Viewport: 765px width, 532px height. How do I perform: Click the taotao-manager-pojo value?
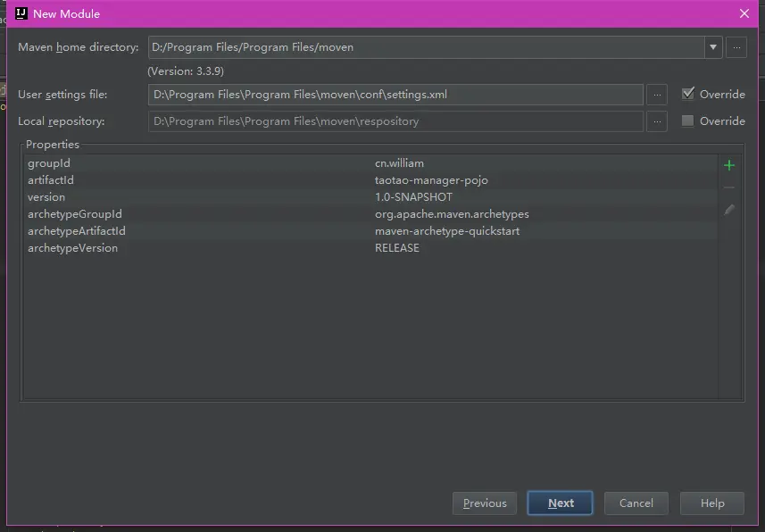431,180
